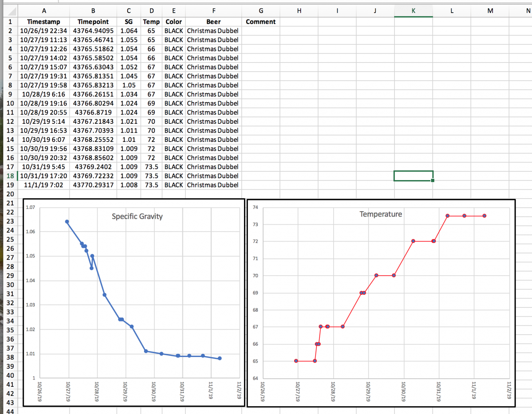The height and width of the screenshot is (414, 532).
Task: Select timestamp cell 10/27/19 19:31
Action: [44, 76]
